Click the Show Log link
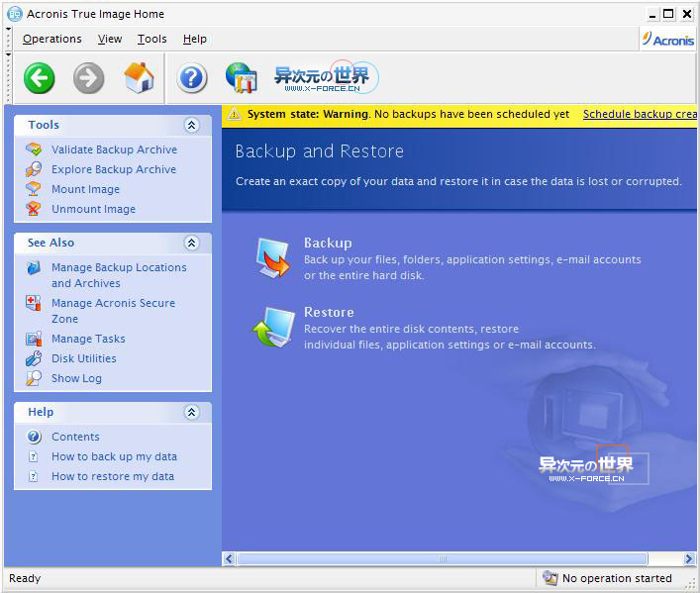The width and height of the screenshot is (700, 593). pos(76,378)
